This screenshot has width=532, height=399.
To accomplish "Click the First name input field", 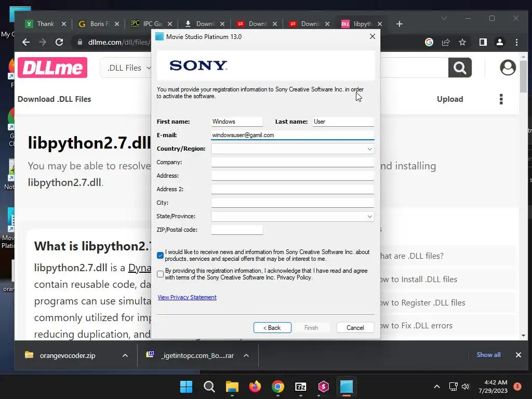I will point(237,122).
